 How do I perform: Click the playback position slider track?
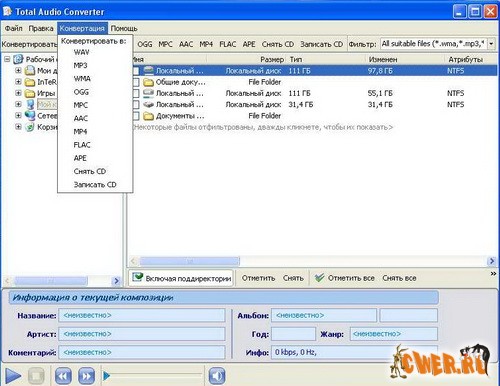pos(153,376)
